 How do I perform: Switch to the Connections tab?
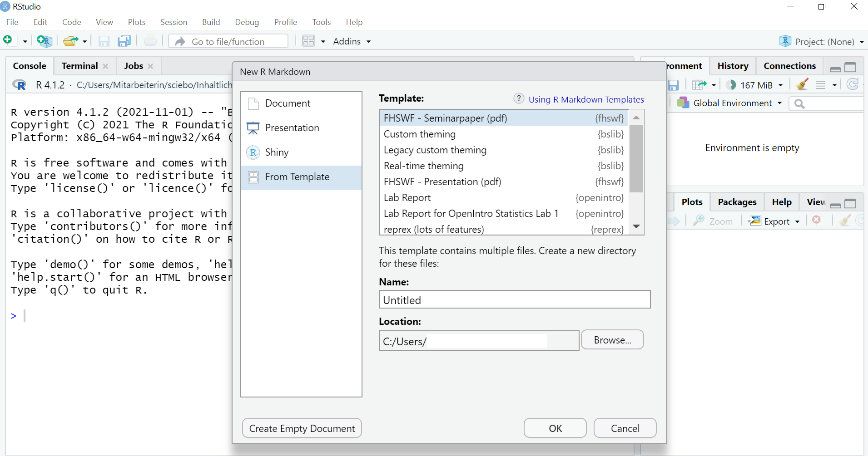[x=789, y=66]
